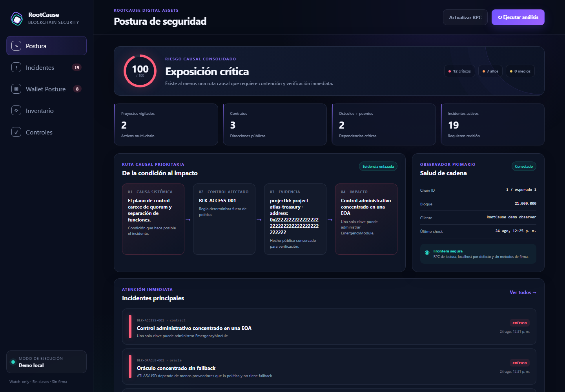Go to Wallet Posture
565x392 pixels.
click(46, 89)
